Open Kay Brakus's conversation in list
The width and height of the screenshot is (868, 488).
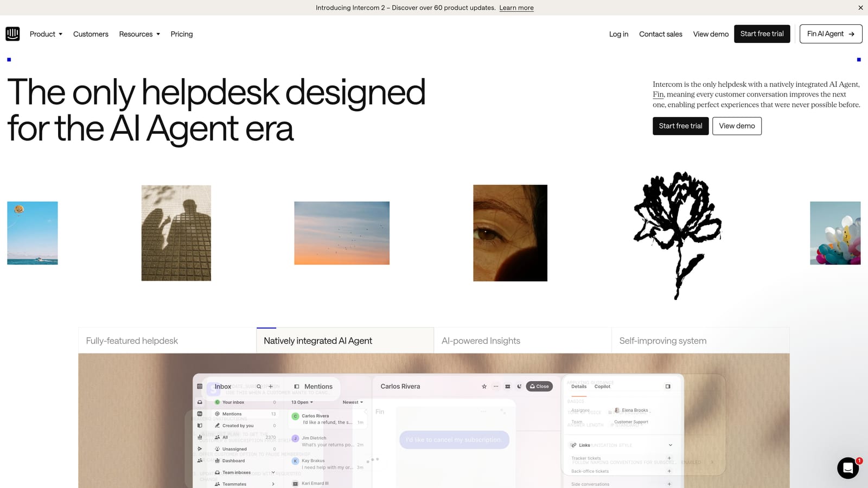[328, 464]
